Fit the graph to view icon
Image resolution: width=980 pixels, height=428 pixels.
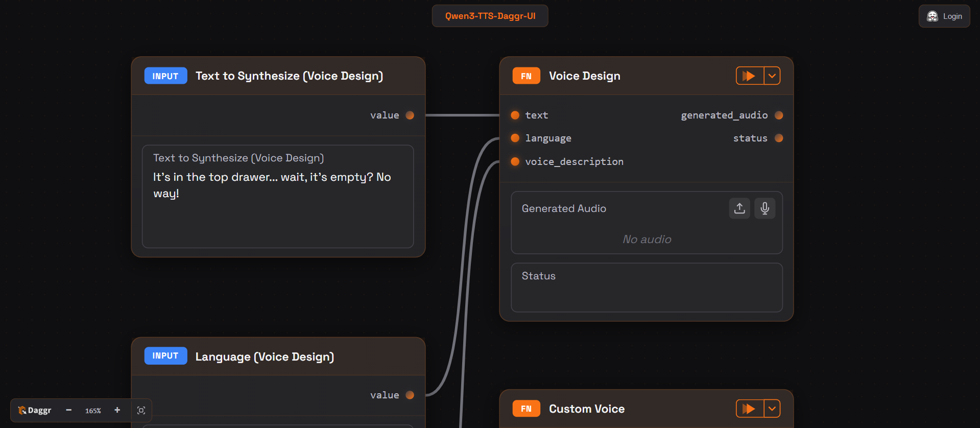click(x=141, y=410)
